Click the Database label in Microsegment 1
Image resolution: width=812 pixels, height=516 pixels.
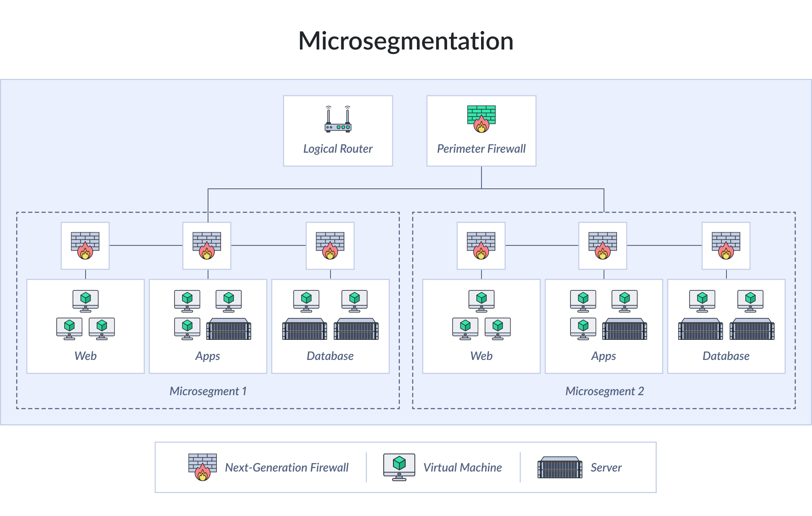330,356
